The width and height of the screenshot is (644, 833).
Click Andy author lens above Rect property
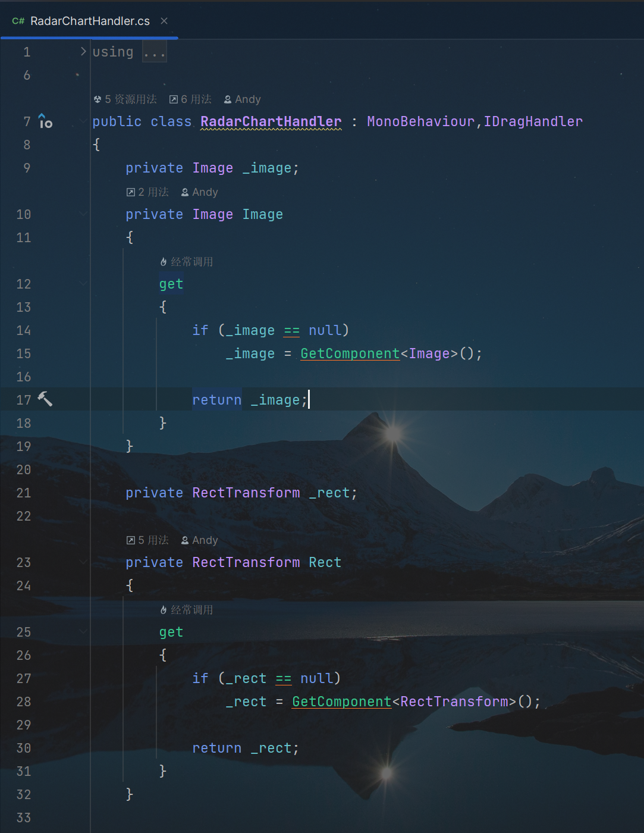[x=205, y=540]
